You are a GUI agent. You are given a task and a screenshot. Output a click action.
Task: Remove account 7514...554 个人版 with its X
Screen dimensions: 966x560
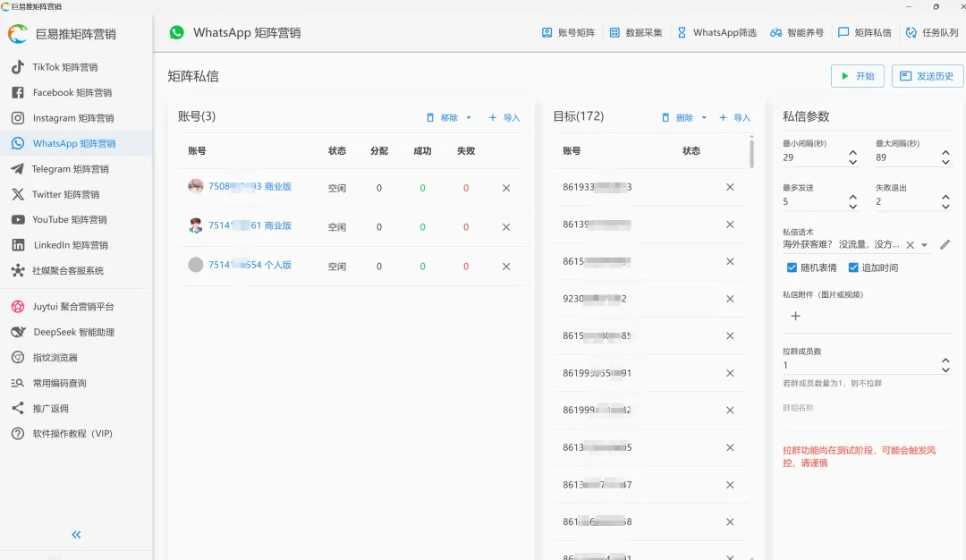[x=505, y=267]
